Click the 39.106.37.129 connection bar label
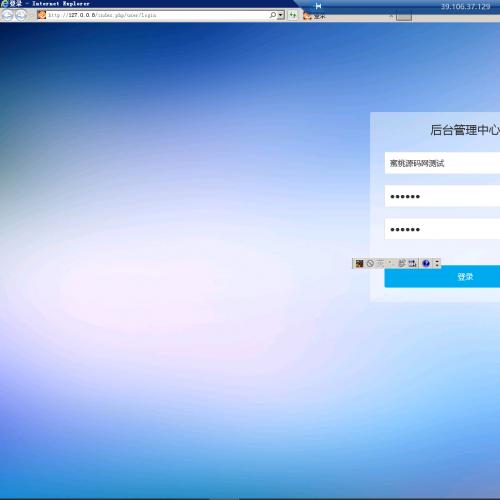Image resolution: width=500 pixels, height=500 pixels. pyautogui.click(x=465, y=6)
